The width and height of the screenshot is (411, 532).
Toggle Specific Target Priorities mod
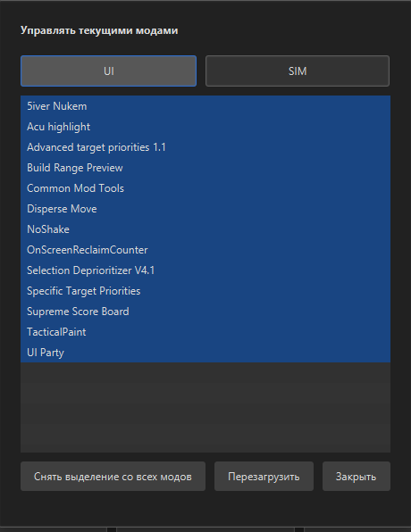[x=205, y=291]
